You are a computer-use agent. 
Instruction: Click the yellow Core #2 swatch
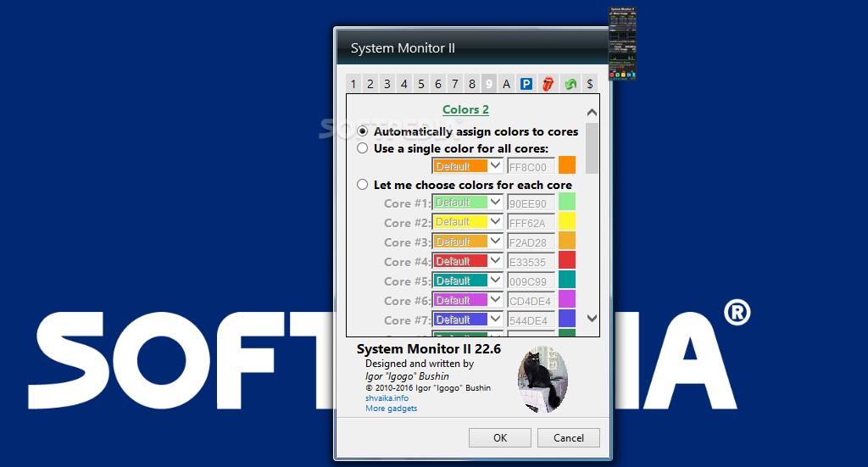[x=567, y=220]
